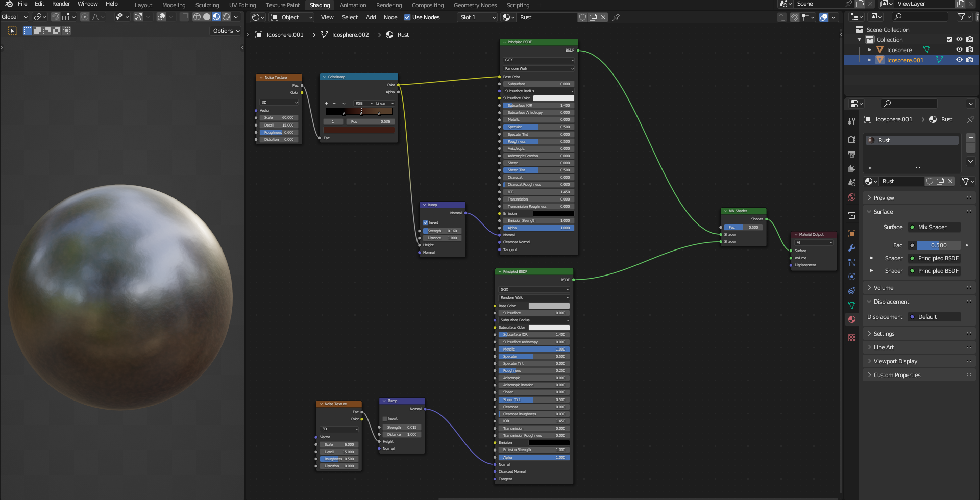Hide Icosphere.001 in viewport via eye icon
This screenshot has height=500, width=980.
(959, 60)
